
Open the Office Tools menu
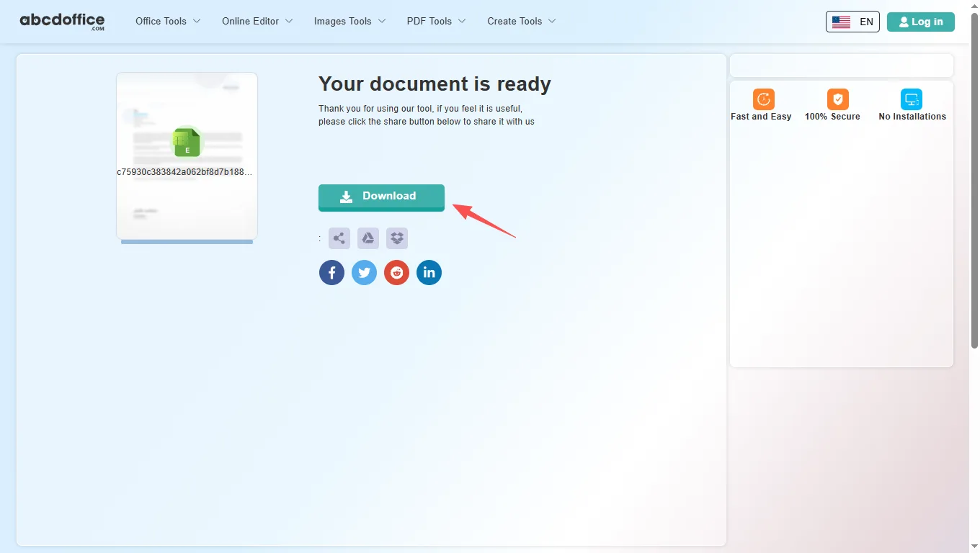pyautogui.click(x=168, y=22)
